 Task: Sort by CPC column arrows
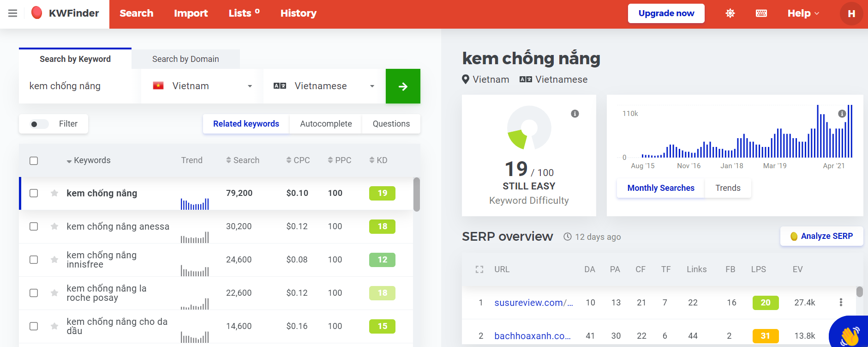(x=289, y=160)
